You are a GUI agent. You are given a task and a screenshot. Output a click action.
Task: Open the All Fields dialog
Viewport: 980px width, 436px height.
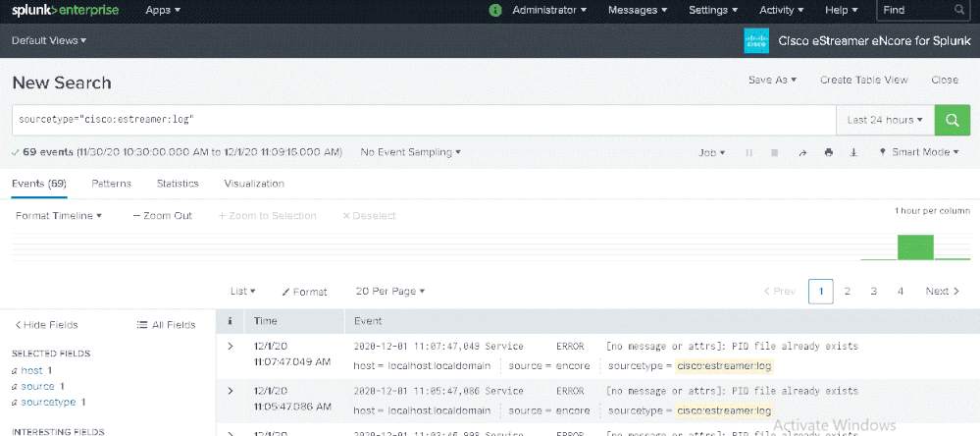[166, 325]
